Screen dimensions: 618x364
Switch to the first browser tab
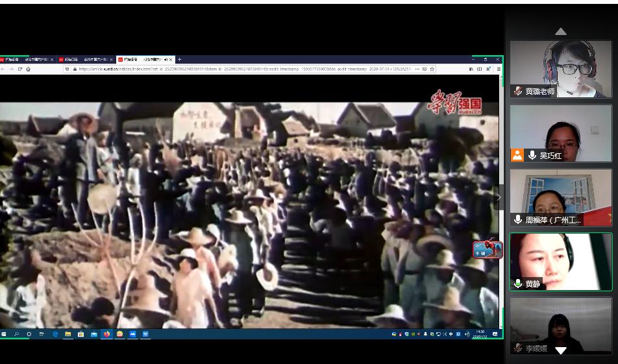coord(13,60)
